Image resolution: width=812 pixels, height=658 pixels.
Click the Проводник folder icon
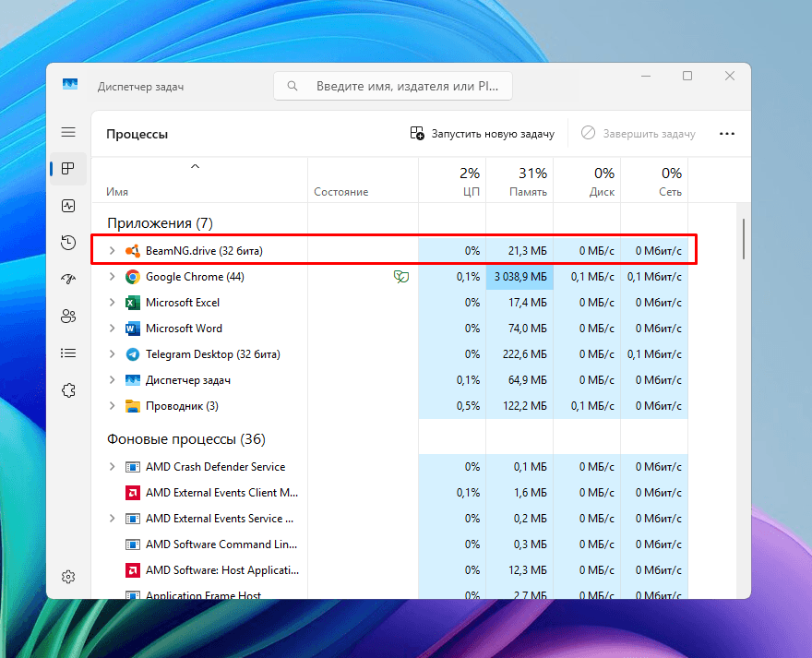(x=133, y=406)
